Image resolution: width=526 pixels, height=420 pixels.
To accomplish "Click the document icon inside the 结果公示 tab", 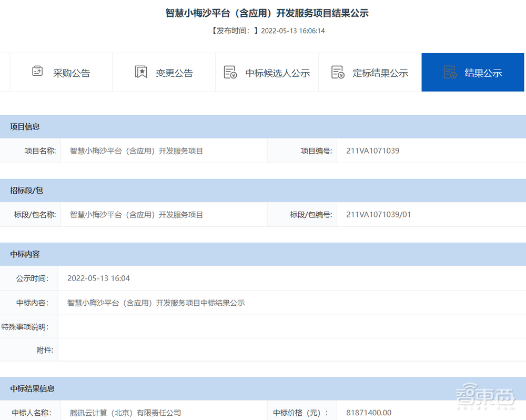I will 449,72.
